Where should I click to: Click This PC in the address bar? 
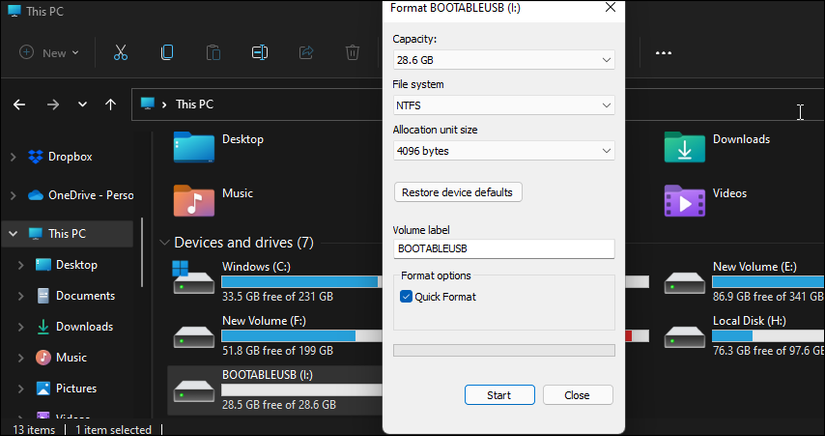coord(195,104)
